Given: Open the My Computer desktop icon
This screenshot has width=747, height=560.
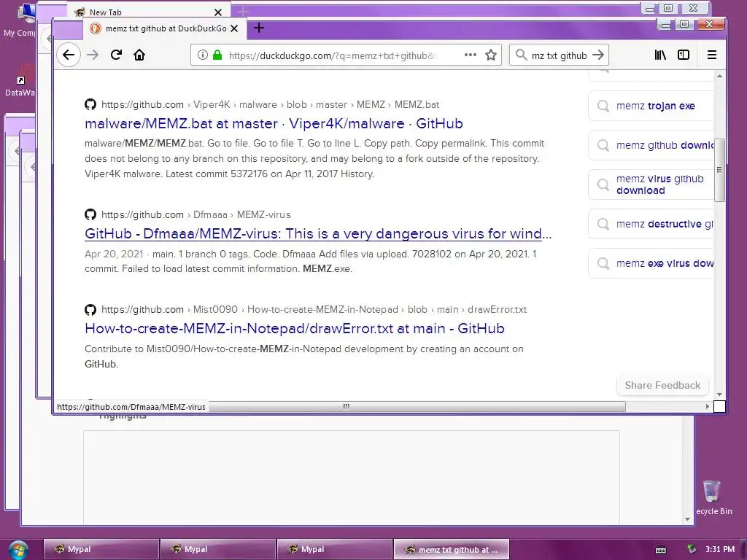Looking at the screenshot, I should (x=21, y=20).
